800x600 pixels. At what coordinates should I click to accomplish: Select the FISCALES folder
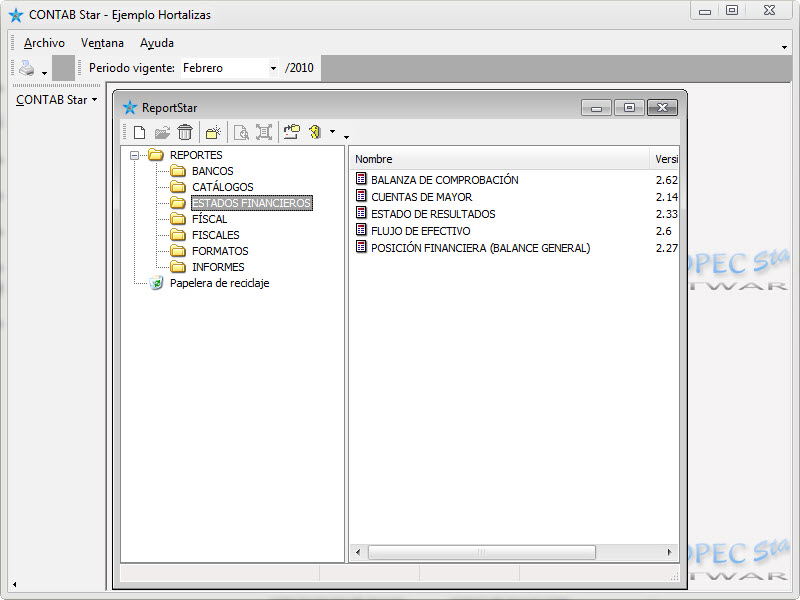(215, 235)
